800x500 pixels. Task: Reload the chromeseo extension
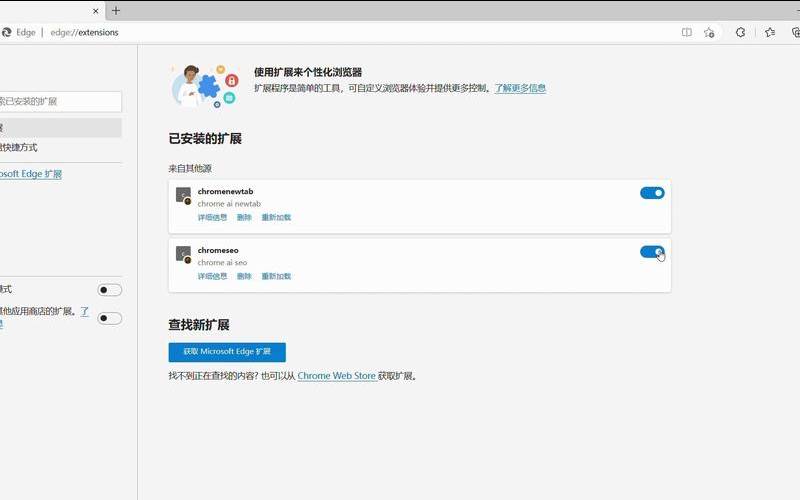pos(276,276)
